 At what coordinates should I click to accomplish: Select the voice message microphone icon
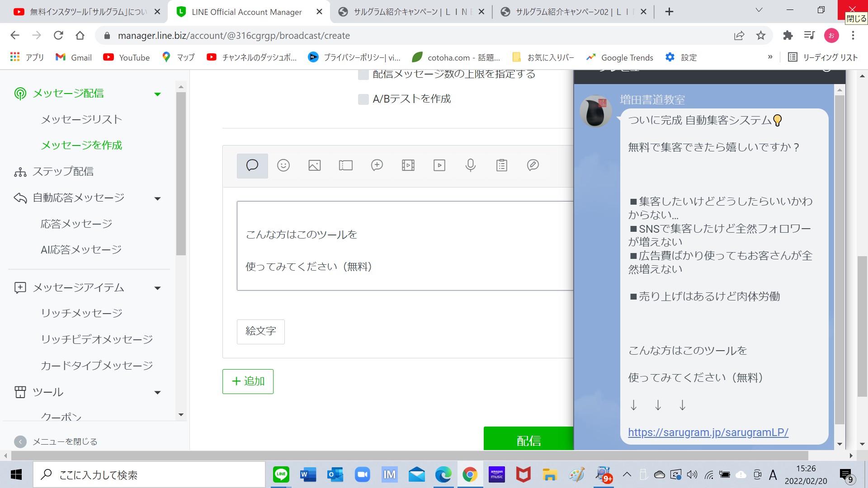point(471,165)
